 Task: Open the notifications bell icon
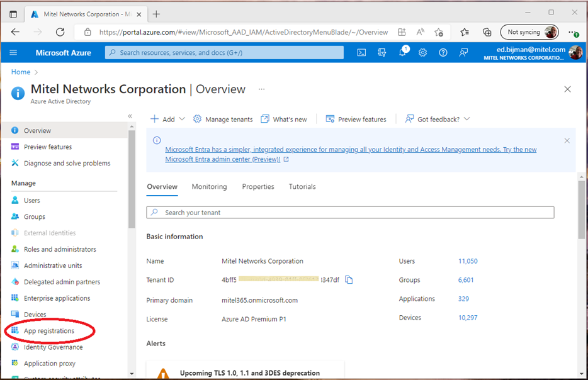(402, 53)
